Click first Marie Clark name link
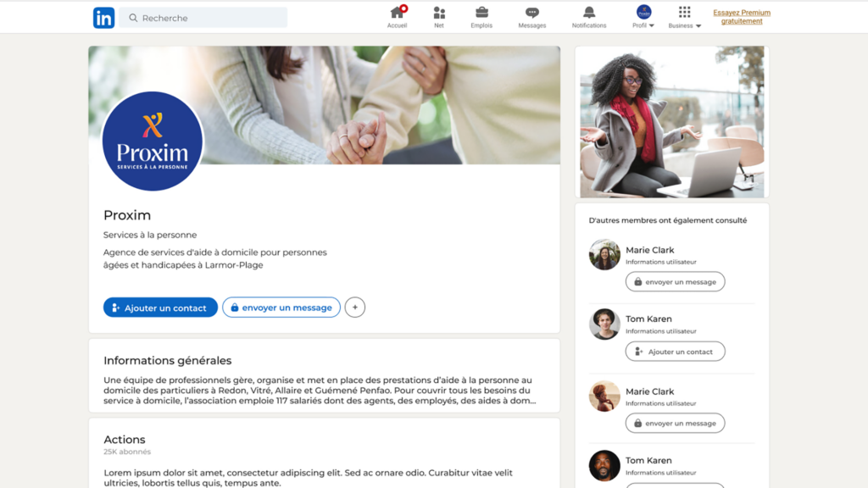This screenshot has width=868, height=488. (x=649, y=250)
